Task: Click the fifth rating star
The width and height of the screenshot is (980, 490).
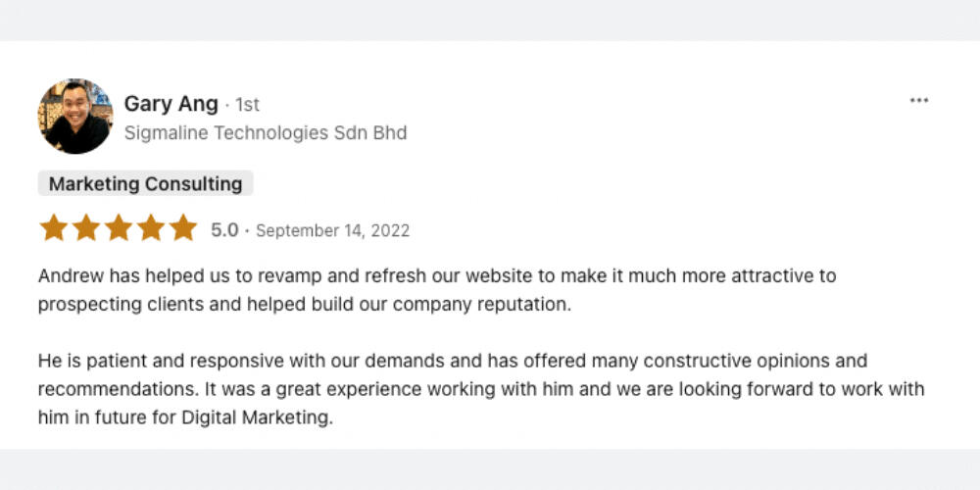Action: [183, 229]
